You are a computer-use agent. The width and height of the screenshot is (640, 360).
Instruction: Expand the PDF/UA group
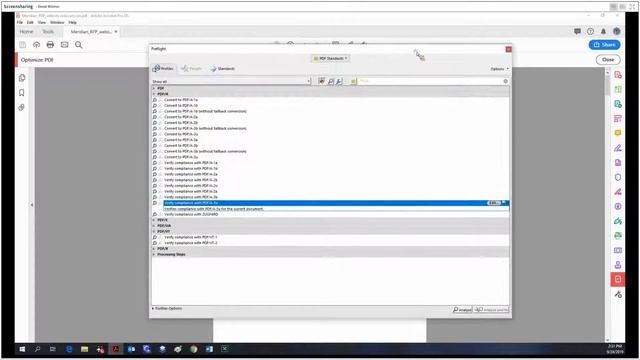click(x=154, y=226)
